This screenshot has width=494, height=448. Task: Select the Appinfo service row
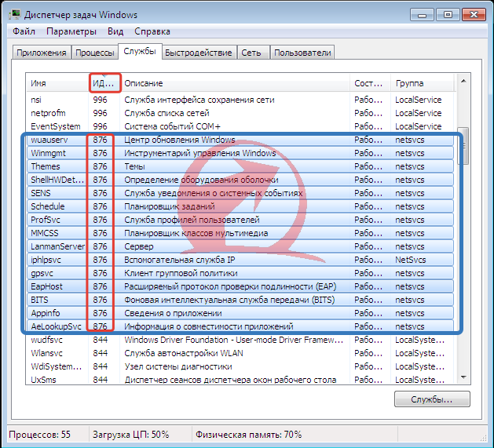pos(240,313)
